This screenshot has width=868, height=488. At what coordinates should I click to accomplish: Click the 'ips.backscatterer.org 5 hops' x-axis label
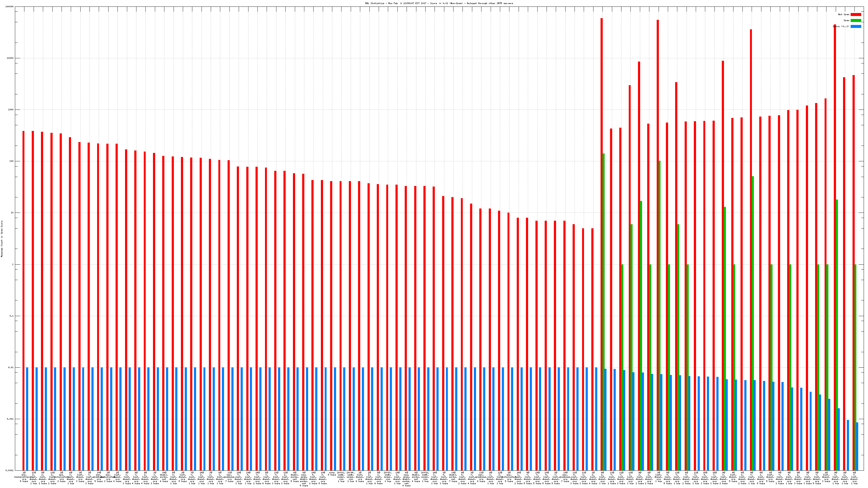[24, 477]
